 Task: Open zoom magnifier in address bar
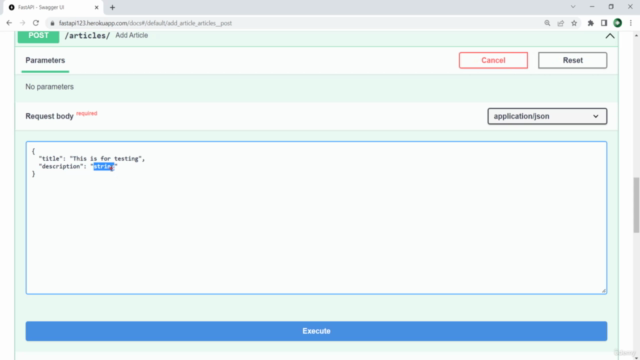tap(547, 23)
